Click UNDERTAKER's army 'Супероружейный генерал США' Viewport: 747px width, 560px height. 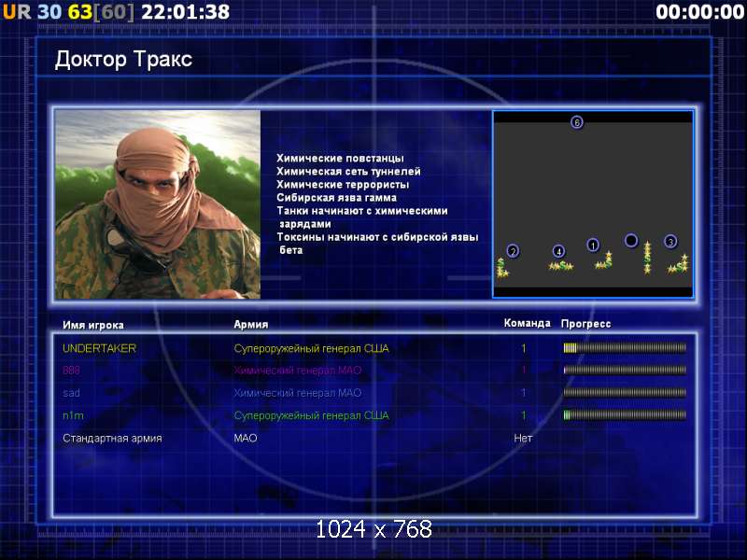click(311, 348)
